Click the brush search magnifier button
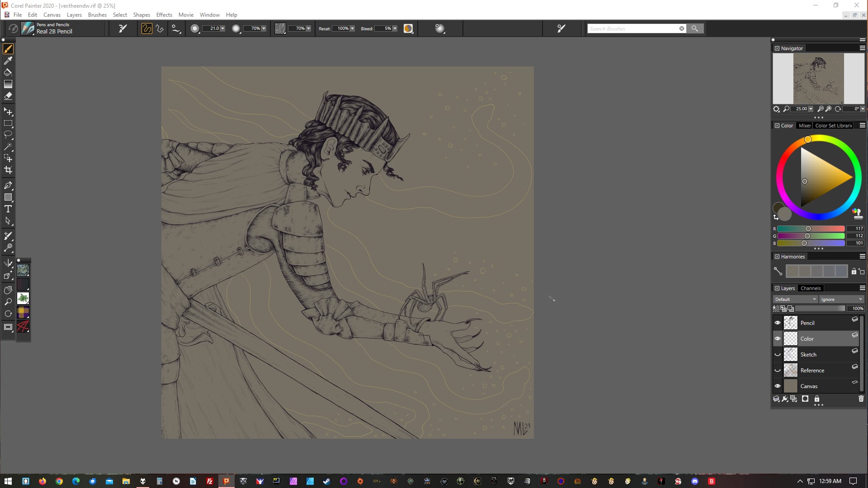This screenshot has width=868, height=488. click(695, 28)
